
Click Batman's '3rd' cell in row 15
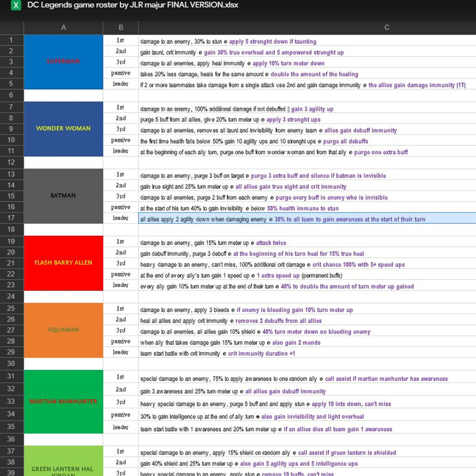[121, 196]
